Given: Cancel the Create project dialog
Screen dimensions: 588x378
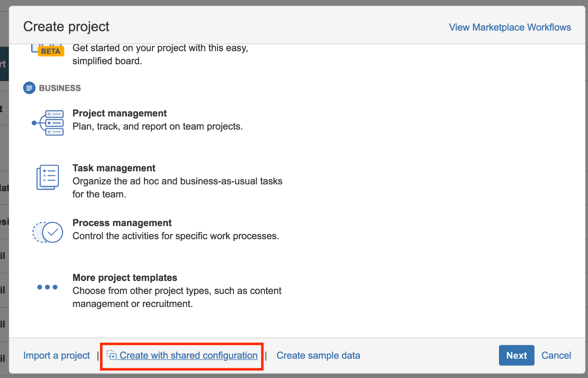Looking at the screenshot, I should point(556,355).
